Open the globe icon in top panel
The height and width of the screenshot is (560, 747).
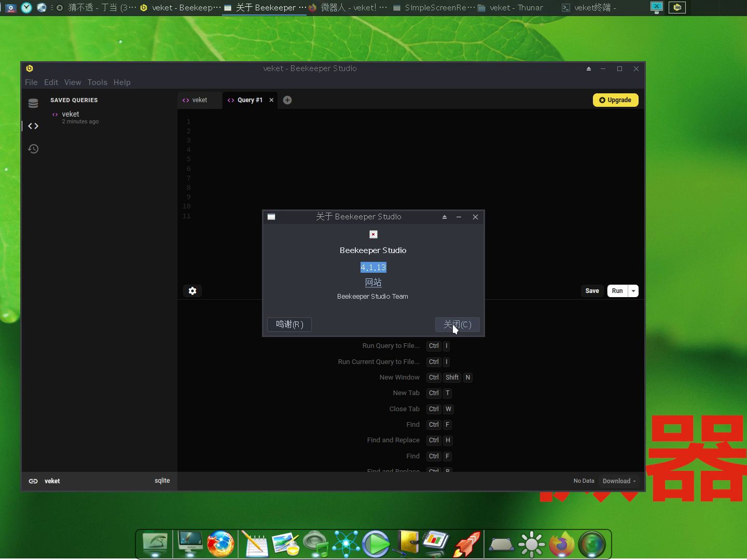coord(42,7)
